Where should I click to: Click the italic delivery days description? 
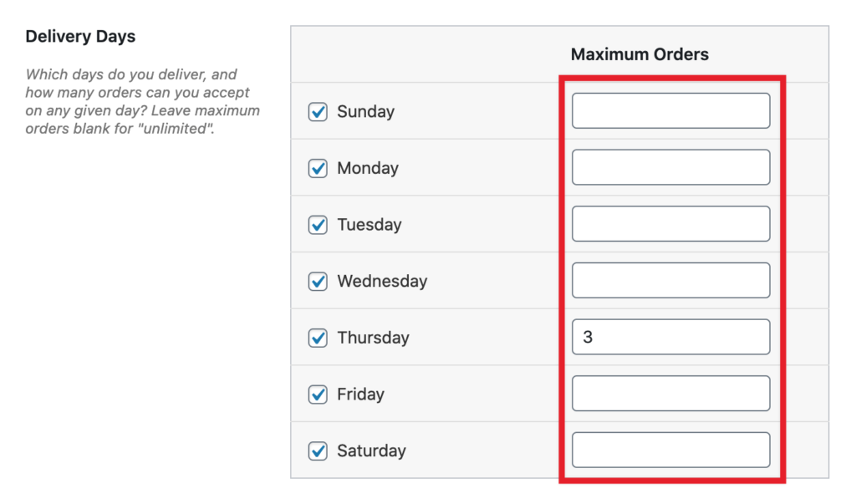click(x=142, y=101)
